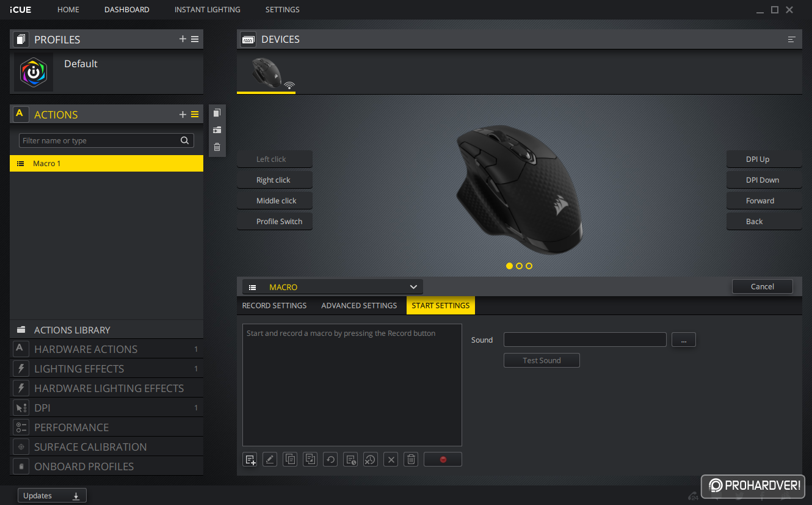Switch to the Start Settings tab
The height and width of the screenshot is (505, 812).
[441, 305]
